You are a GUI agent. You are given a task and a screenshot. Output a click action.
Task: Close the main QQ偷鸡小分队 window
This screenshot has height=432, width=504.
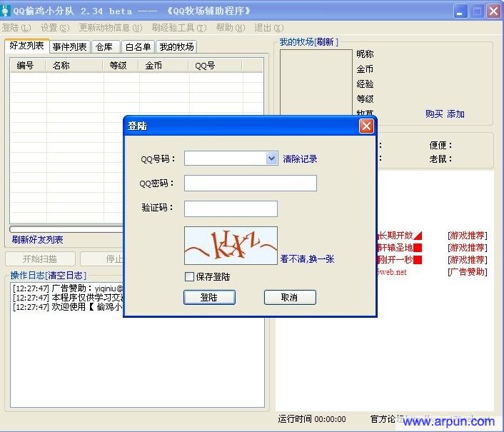tap(494, 11)
